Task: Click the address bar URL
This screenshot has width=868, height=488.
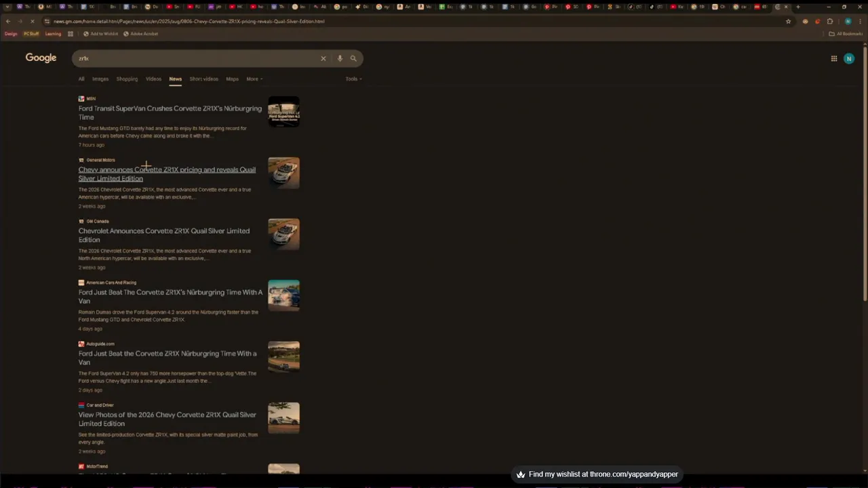Action: [189, 21]
